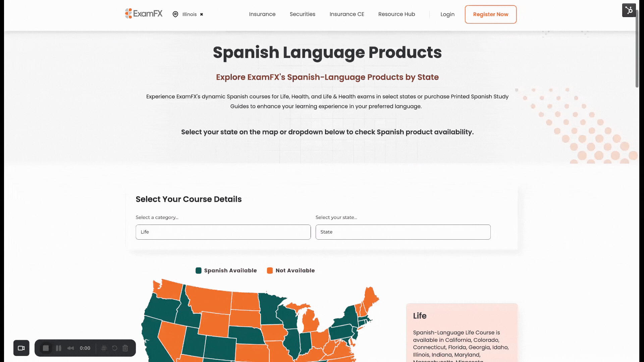Click the Register Now button
This screenshot has width=644, height=362.
click(x=490, y=14)
